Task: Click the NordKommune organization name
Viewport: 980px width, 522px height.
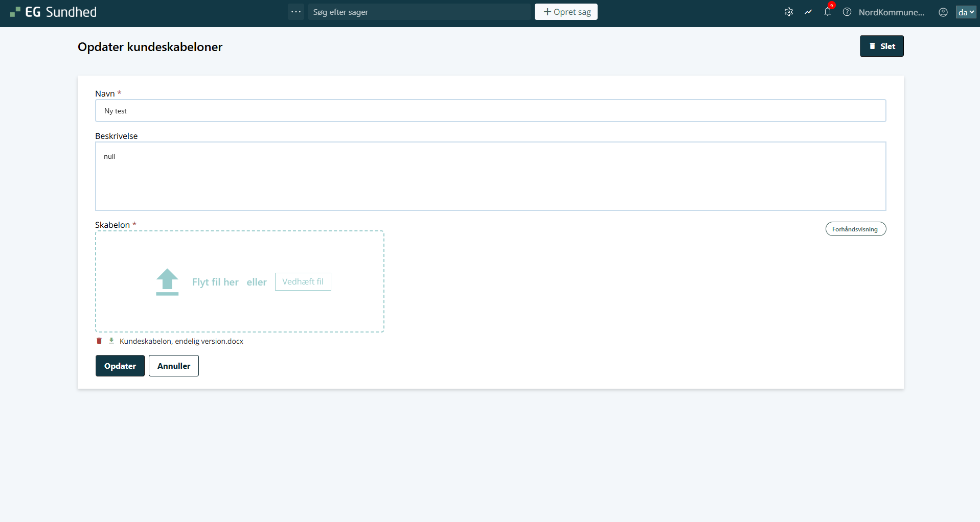Action: [891, 12]
